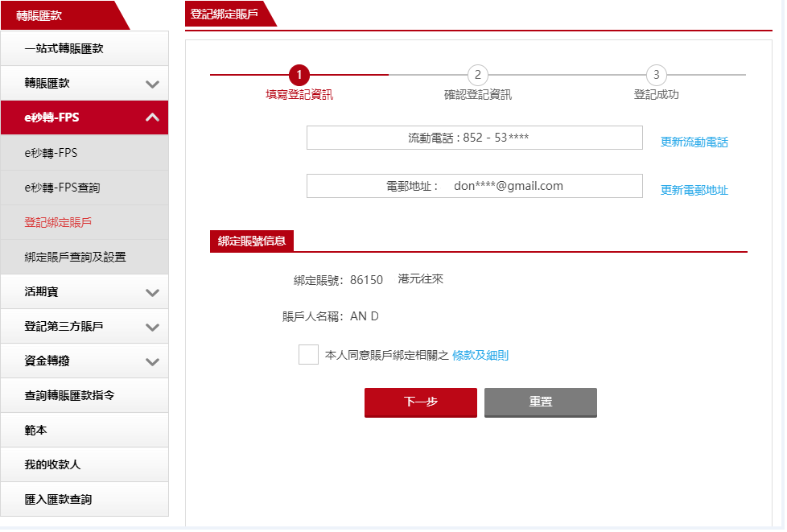Open the 更新流動電話 link
The image size is (787, 532).
694,142
